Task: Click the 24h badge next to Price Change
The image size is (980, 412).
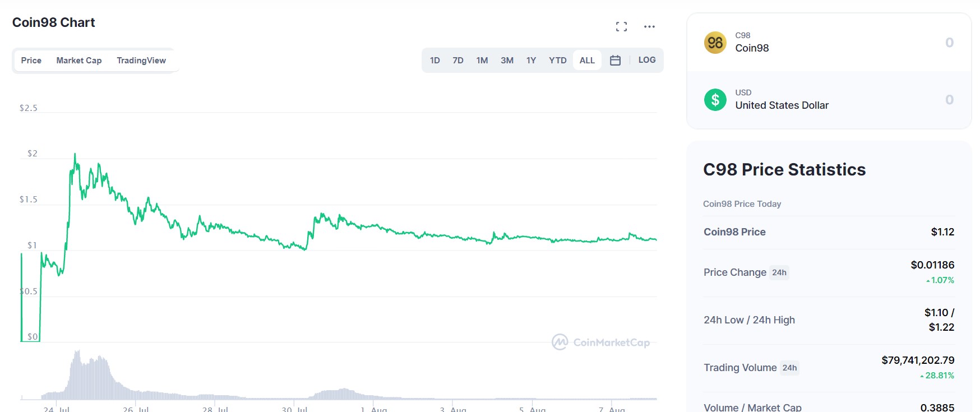Action: point(779,272)
